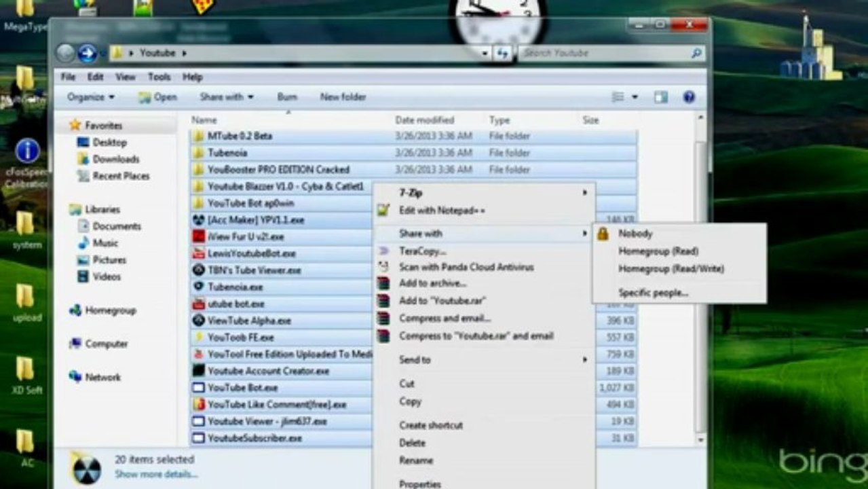Select the Youtube Account Creator.exe icon
The height and width of the screenshot is (489, 868).
pos(198,371)
